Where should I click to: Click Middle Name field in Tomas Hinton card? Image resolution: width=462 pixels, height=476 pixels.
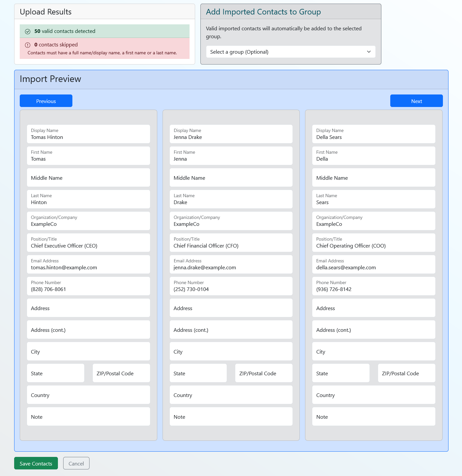pyautogui.click(x=89, y=177)
